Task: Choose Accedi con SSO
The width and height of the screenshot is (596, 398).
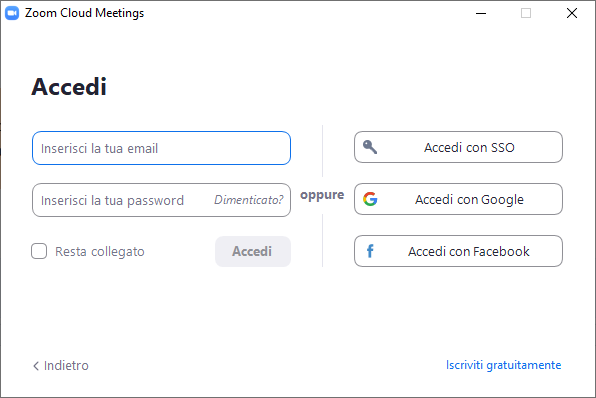Action: (458, 147)
